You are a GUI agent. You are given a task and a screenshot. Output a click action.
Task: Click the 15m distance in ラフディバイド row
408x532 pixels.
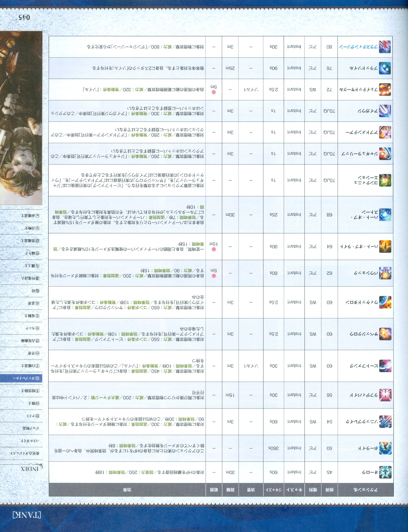[x=230, y=395]
